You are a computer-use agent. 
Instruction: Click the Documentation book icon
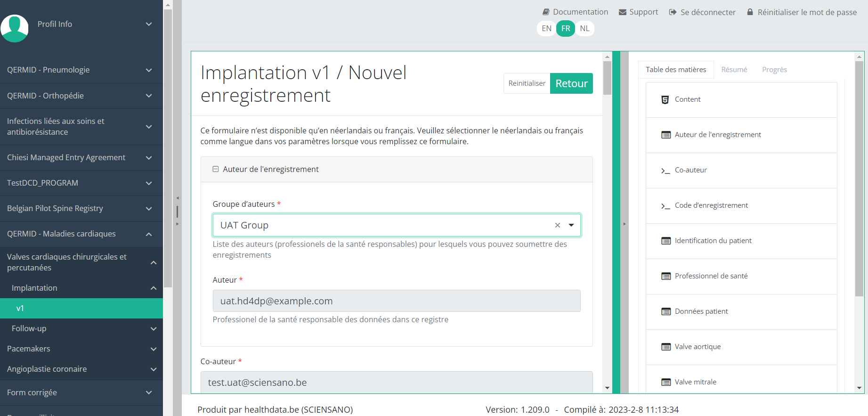546,12
